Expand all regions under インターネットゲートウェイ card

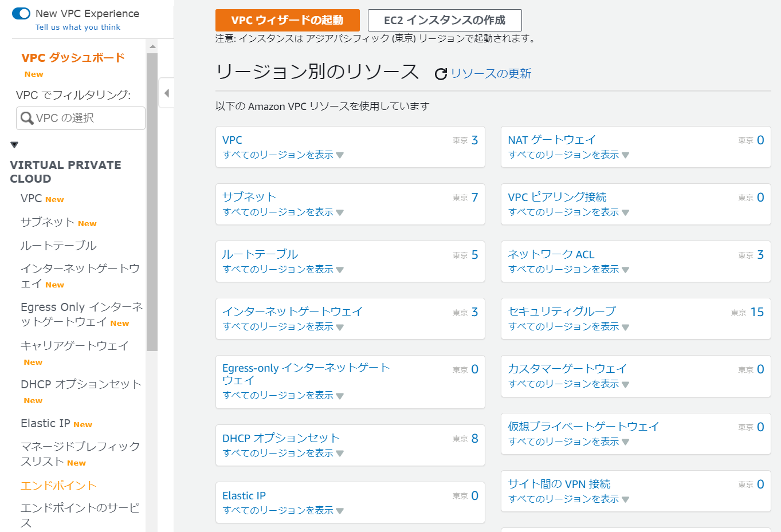283,326
